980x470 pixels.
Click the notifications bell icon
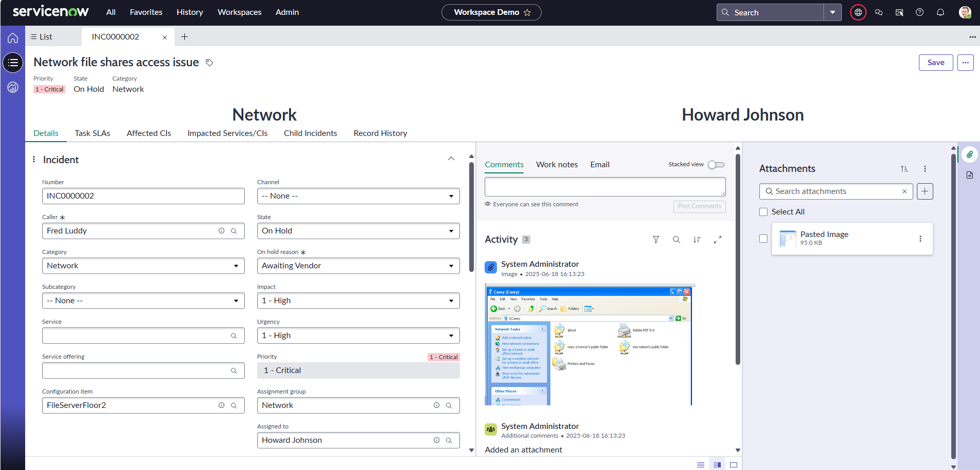pyautogui.click(x=940, y=12)
